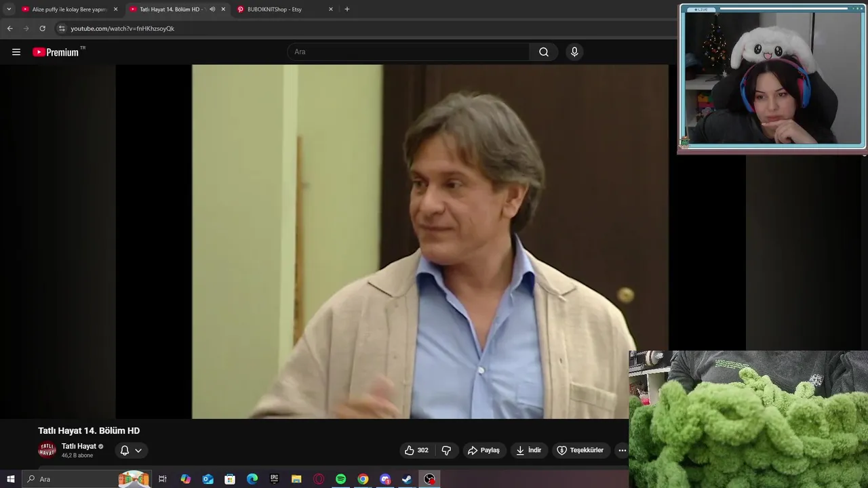
Task: Open Spotify from the taskbar
Action: point(341,479)
